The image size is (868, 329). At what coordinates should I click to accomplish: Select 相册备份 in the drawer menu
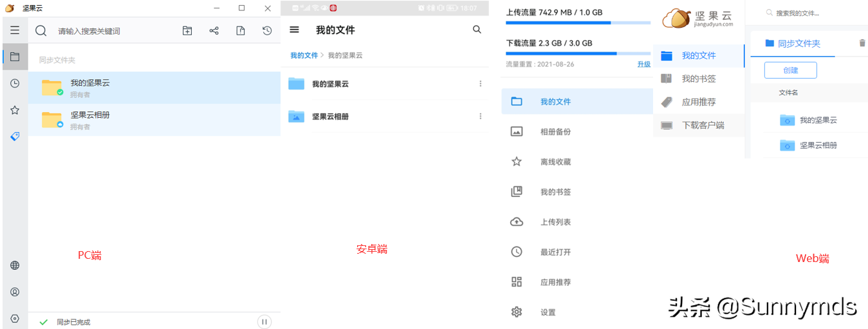[x=555, y=132]
